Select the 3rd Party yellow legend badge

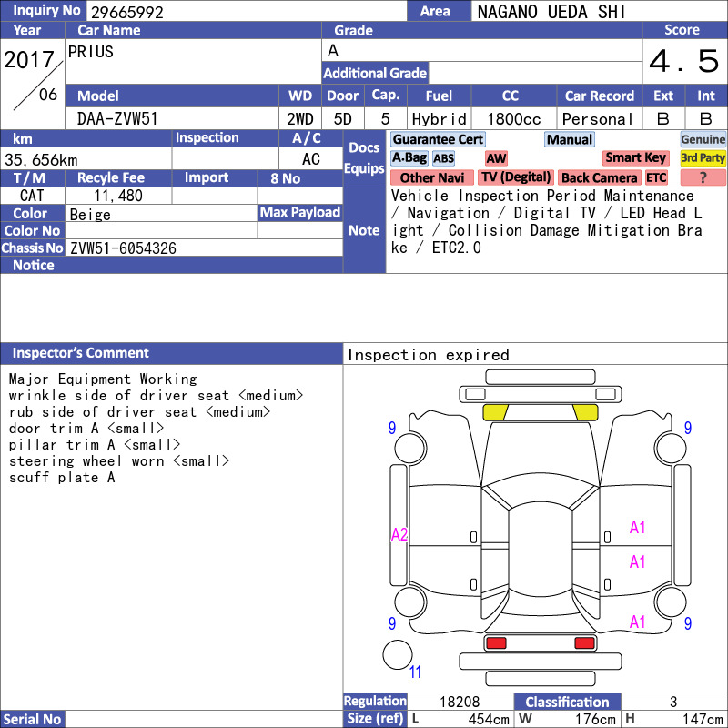click(x=703, y=158)
